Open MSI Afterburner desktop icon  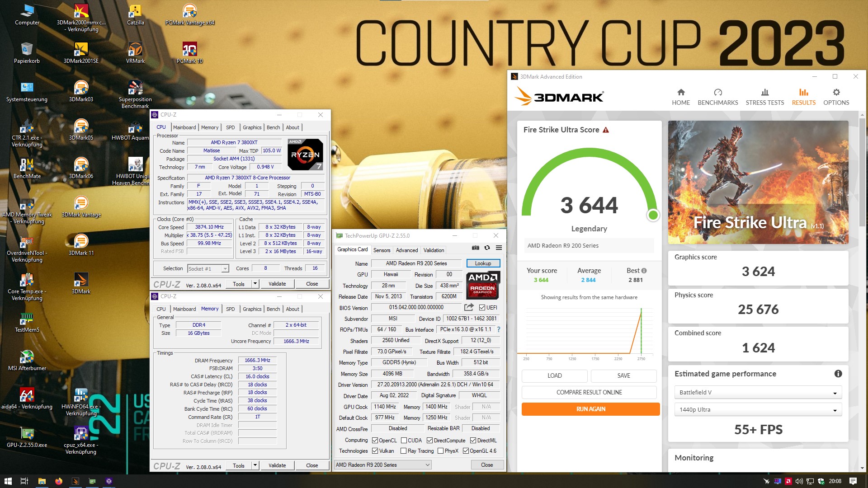click(27, 360)
